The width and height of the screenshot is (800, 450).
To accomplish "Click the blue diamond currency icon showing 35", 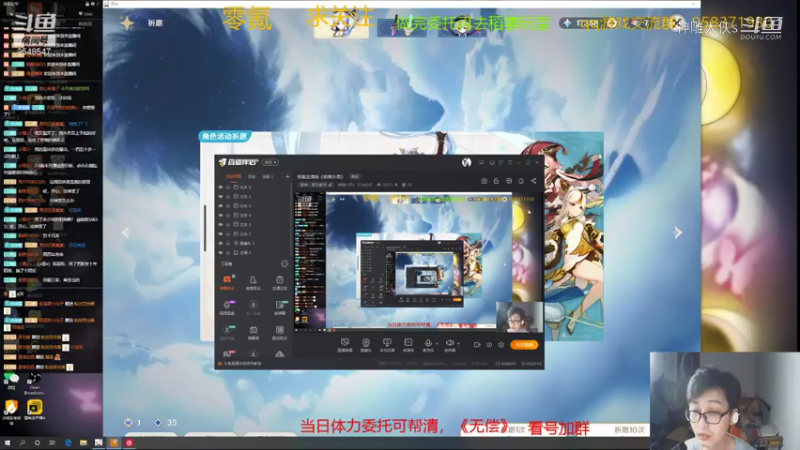I will click(158, 422).
